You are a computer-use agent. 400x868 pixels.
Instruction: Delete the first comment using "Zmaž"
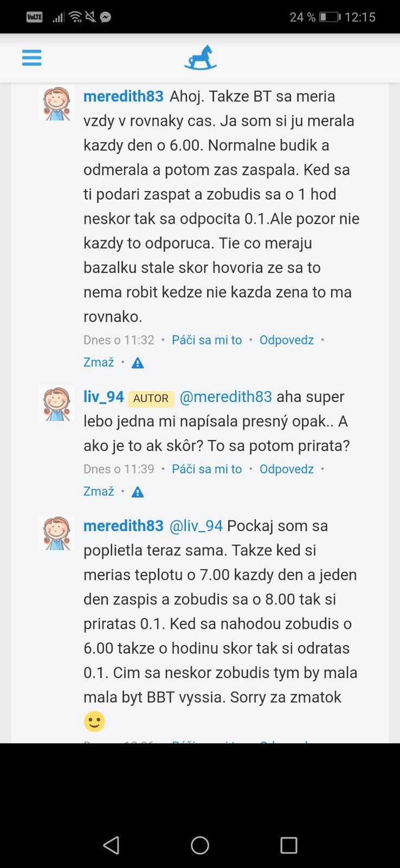pyautogui.click(x=99, y=362)
